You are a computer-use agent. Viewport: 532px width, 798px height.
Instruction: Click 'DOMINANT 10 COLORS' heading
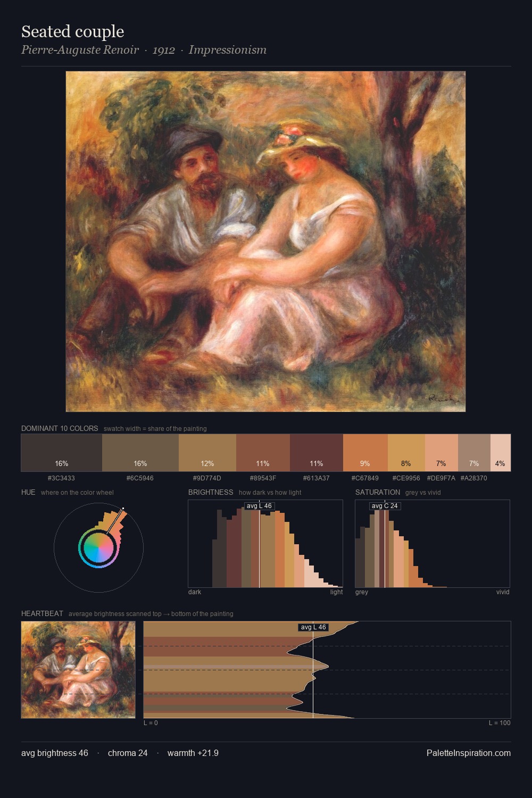[60, 428]
